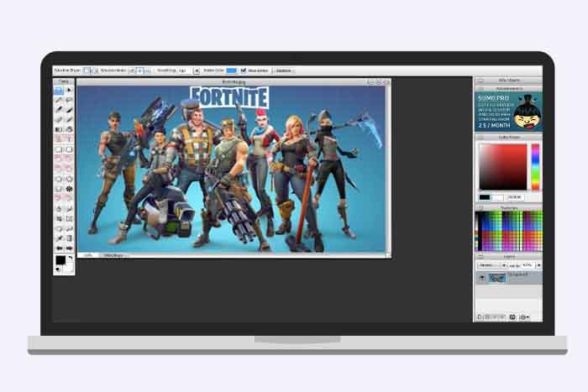Screen dimensions: 588x392
Task: Select the Lasso tool
Action: click(x=69, y=100)
